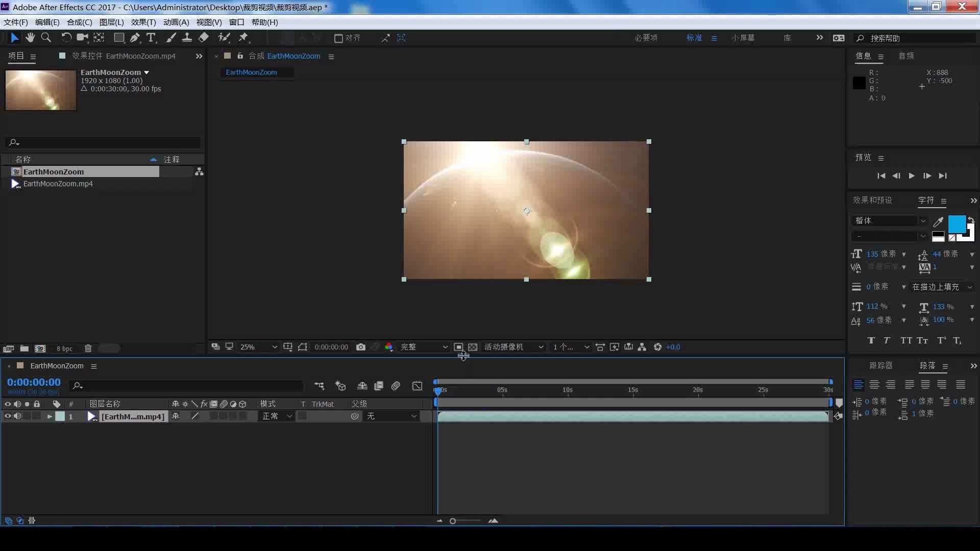Switch to the 音频 panel tab
980x551 pixels.
pyautogui.click(x=906, y=56)
